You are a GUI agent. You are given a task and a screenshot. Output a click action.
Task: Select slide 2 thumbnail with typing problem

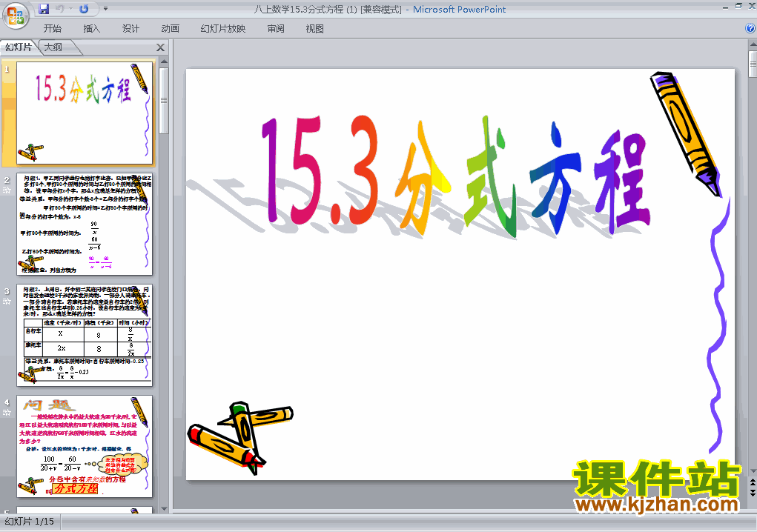coord(85,225)
